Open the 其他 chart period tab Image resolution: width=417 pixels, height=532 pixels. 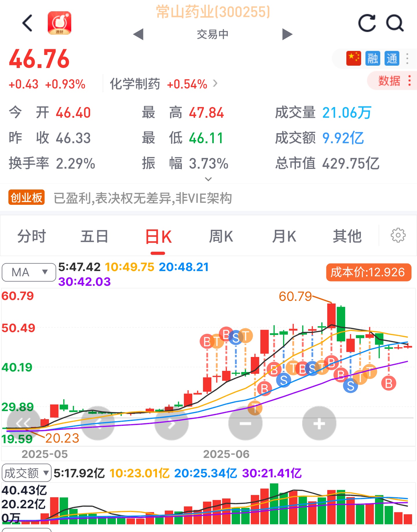click(x=347, y=236)
